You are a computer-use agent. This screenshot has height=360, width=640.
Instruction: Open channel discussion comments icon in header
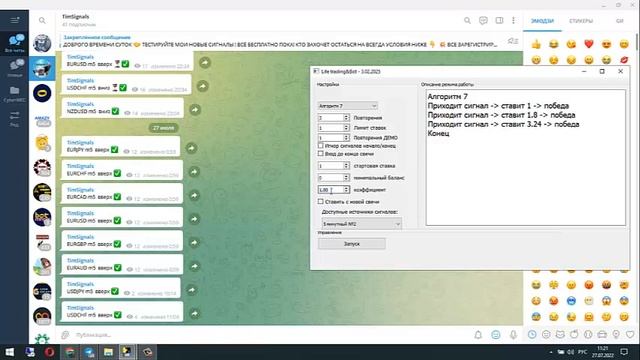tap(483, 20)
